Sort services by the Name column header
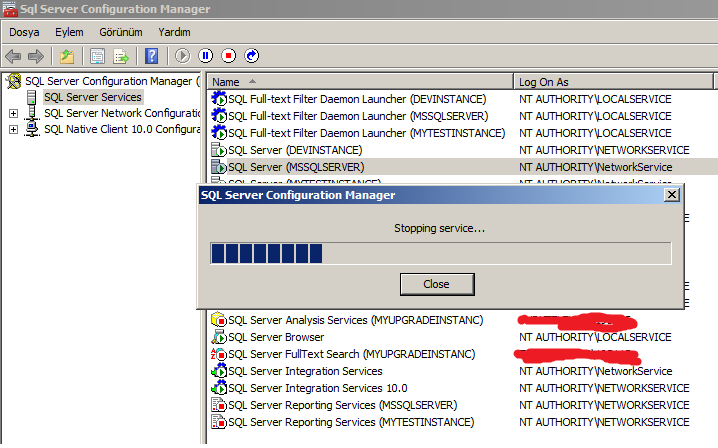718x448 pixels. pos(360,82)
